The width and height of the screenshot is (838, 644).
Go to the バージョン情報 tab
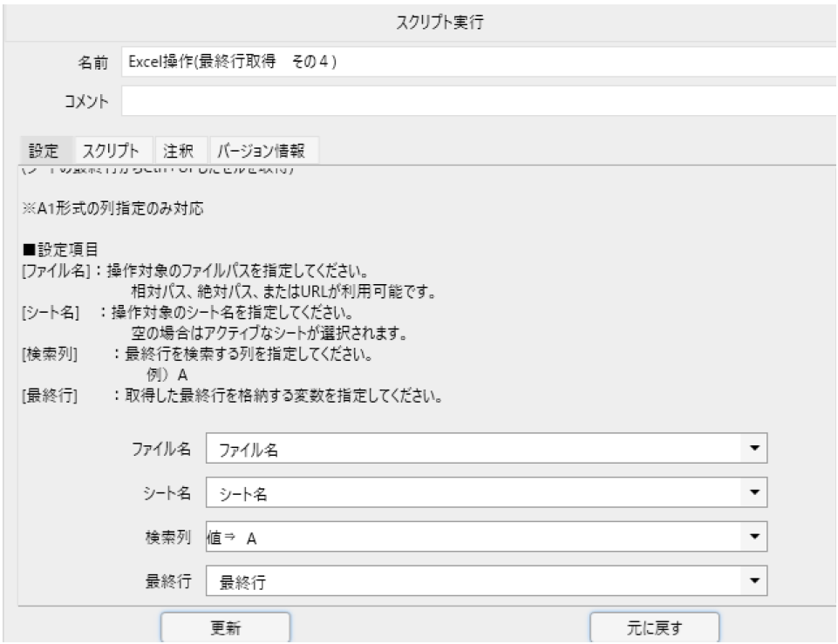tap(262, 150)
